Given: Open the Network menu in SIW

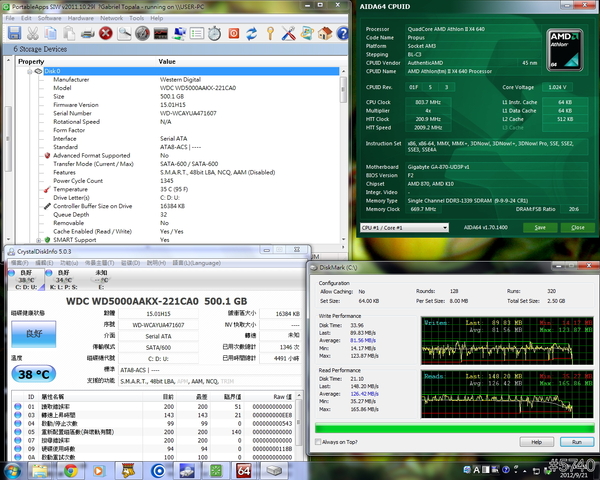Looking at the screenshot, I should click(112, 18).
